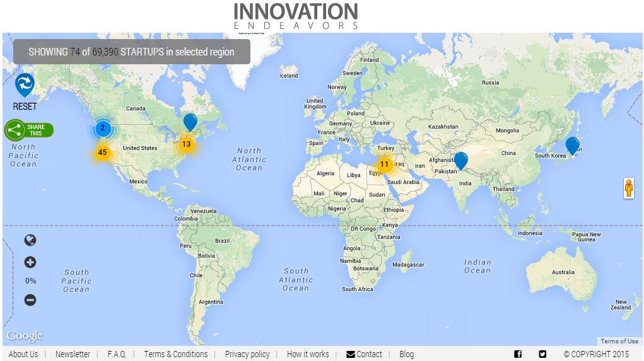Zoom out with the minus icon
This screenshot has width=644, height=361.
coord(30,300)
